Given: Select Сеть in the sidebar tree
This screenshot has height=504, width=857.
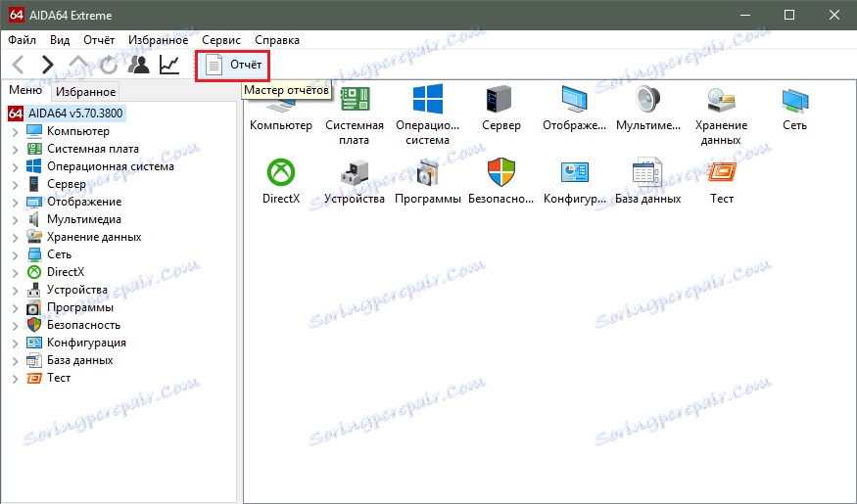Looking at the screenshot, I should click(x=59, y=254).
